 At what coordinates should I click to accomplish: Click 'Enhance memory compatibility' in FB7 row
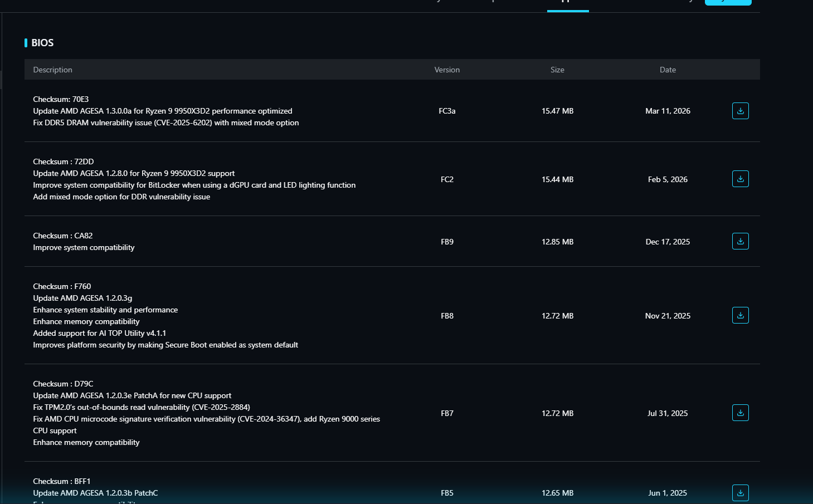(x=86, y=442)
